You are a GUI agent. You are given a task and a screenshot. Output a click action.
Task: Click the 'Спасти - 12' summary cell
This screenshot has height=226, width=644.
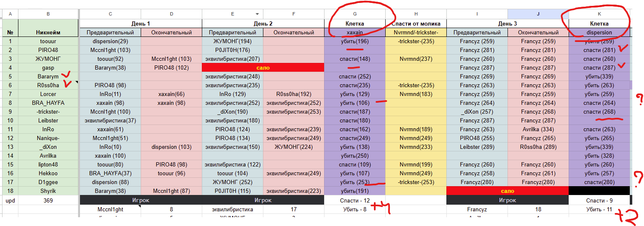click(x=355, y=200)
